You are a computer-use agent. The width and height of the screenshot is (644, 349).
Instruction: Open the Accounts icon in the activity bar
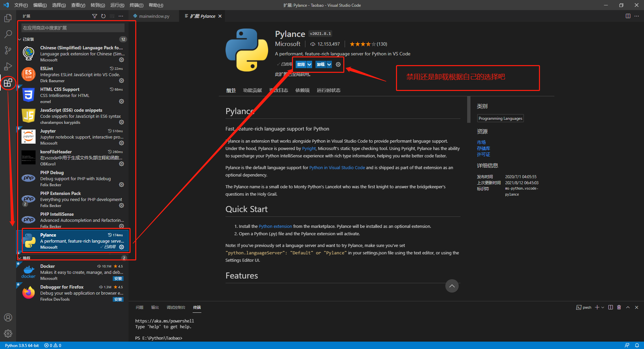[x=8, y=317]
